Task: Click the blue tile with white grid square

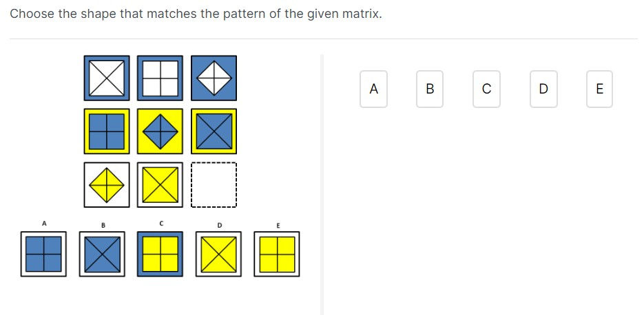Action: click(160, 78)
